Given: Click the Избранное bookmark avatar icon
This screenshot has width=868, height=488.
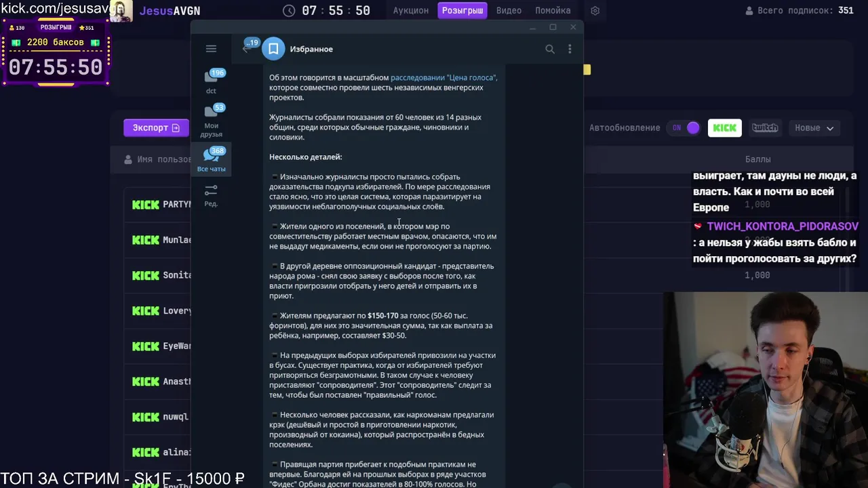Looking at the screenshot, I should (x=273, y=49).
